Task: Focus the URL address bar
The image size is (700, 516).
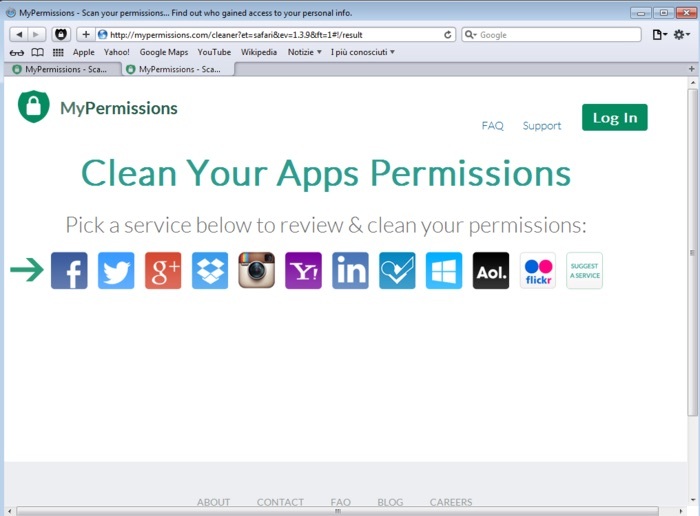Action: click(275, 34)
